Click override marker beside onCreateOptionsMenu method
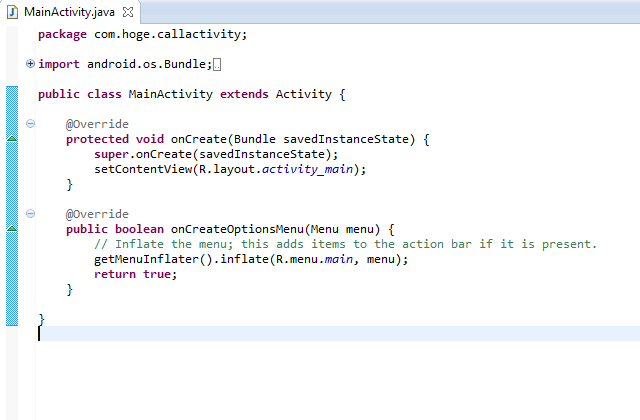640x420 pixels. tap(12, 229)
